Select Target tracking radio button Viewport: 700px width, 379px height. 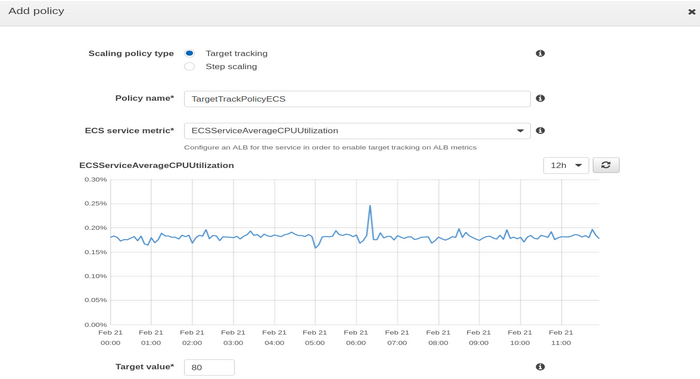click(x=189, y=54)
